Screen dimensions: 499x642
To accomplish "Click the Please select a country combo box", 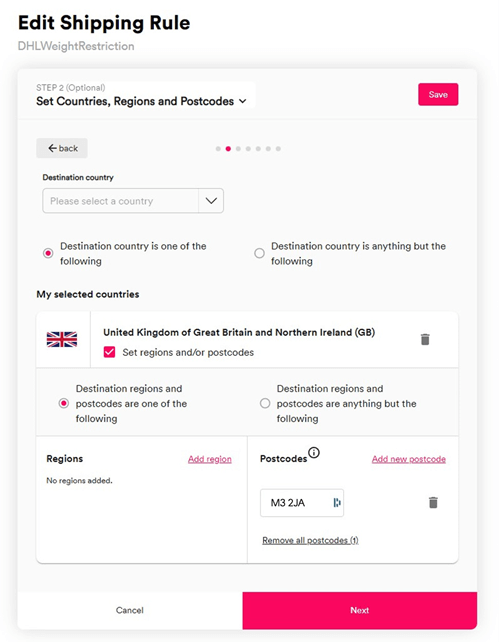I will (133, 201).
